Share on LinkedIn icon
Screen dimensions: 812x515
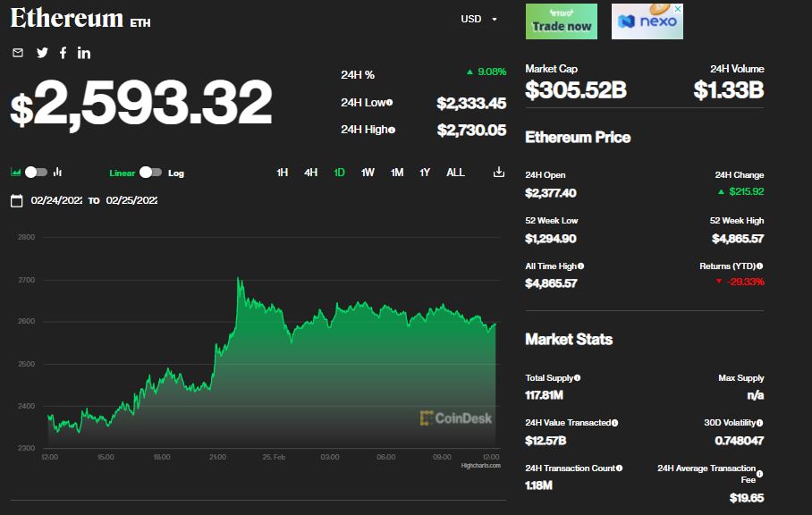tap(84, 53)
